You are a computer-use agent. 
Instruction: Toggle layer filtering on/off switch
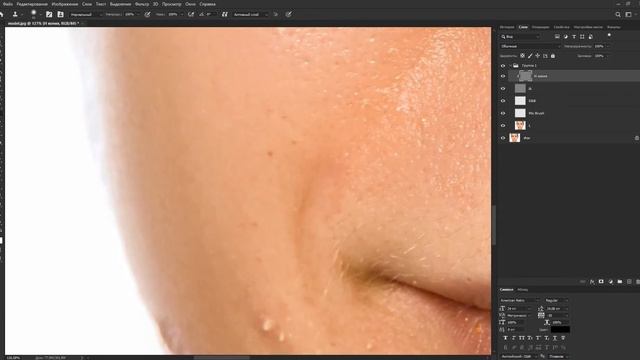coord(609,36)
